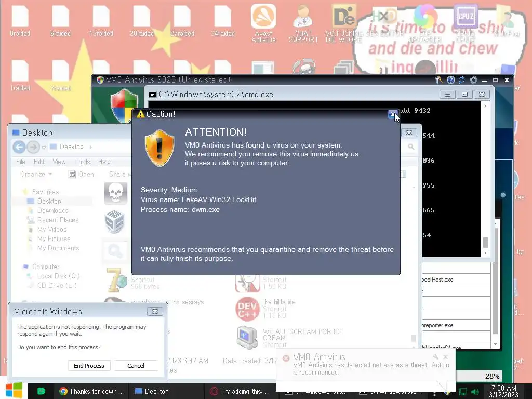Open the File menu in the Desktop window

(x=21, y=162)
